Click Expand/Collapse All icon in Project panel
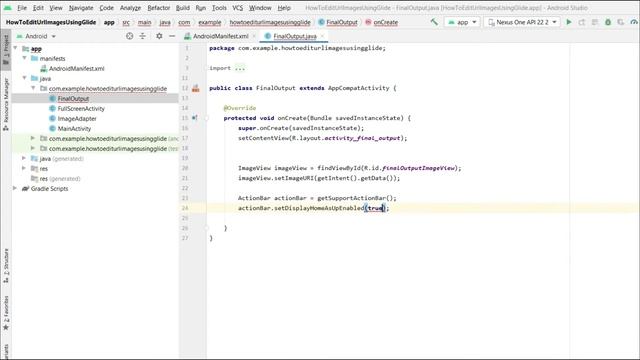This screenshot has width=640, height=360. pyautogui.click(x=142, y=36)
